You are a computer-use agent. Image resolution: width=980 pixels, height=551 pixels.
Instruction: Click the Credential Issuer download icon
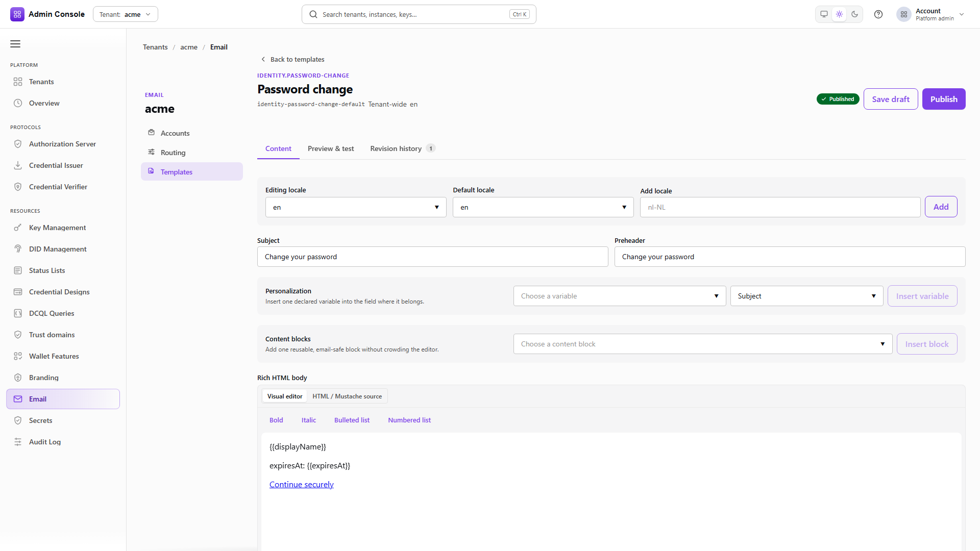(18, 165)
